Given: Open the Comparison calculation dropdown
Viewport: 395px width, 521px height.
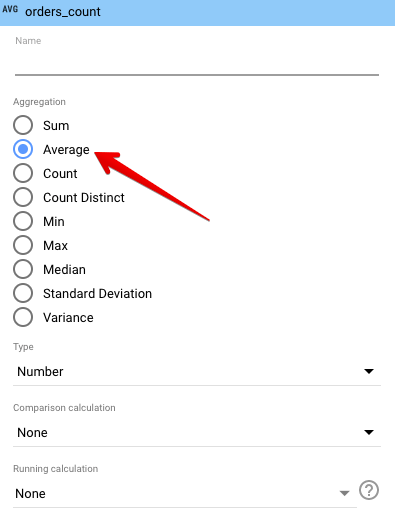Looking at the screenshot, I should coord(197,433).
